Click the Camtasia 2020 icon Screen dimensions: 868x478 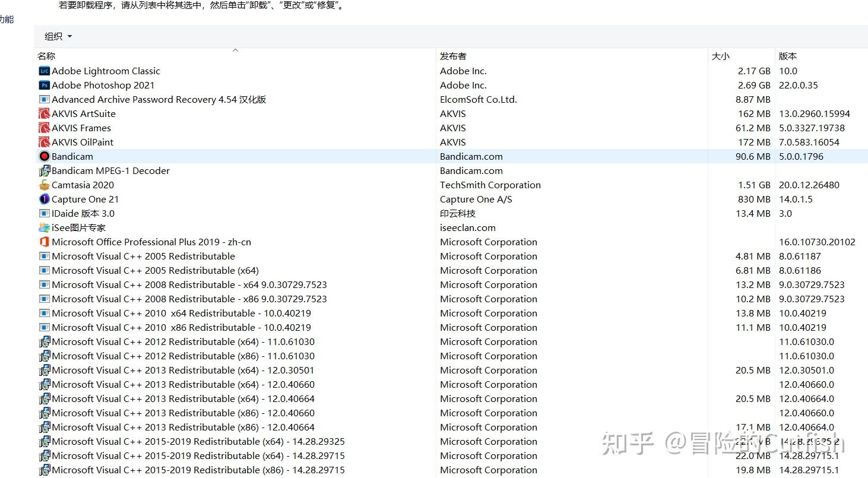44,185
